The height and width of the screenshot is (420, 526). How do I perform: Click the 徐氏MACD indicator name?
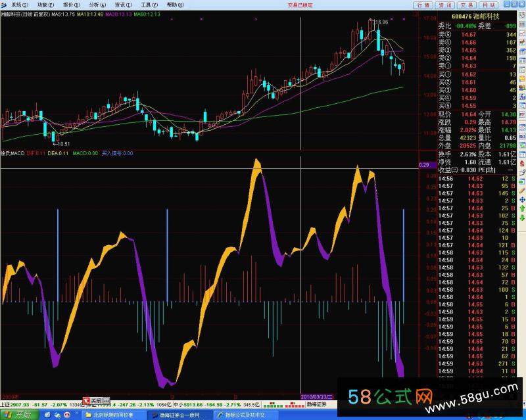pos(12,153)
